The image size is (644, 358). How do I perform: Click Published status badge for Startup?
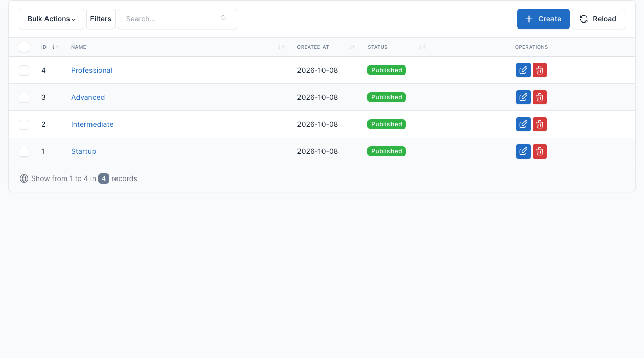point(386,151)
